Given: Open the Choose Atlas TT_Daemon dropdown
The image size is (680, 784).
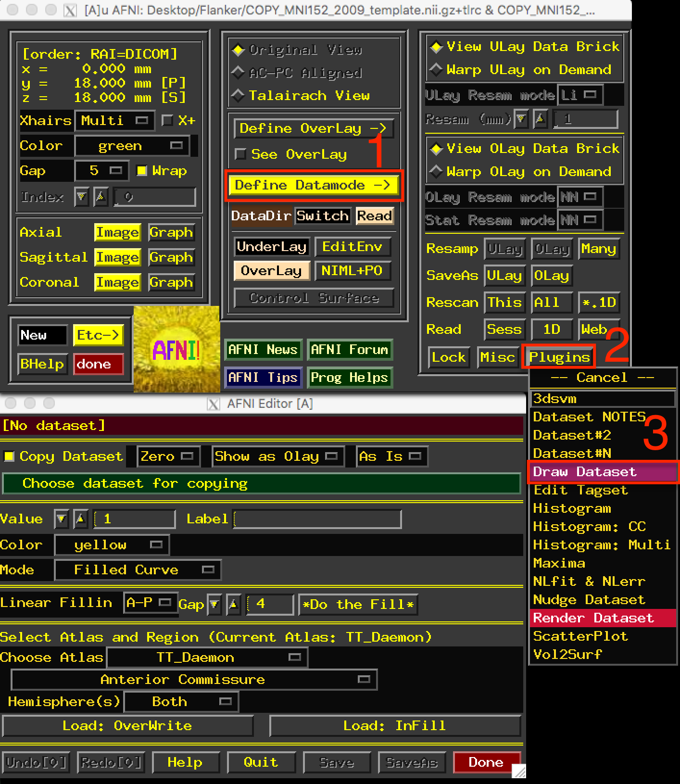Looking at the screenshot, I should click(207, 658).
